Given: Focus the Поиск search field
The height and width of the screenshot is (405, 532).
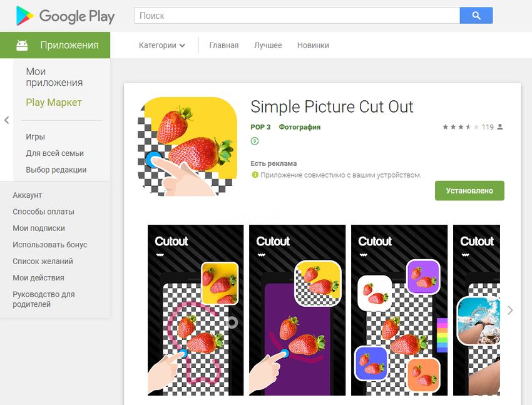Looking at the screenshot, I should click(x=297, y=16).
